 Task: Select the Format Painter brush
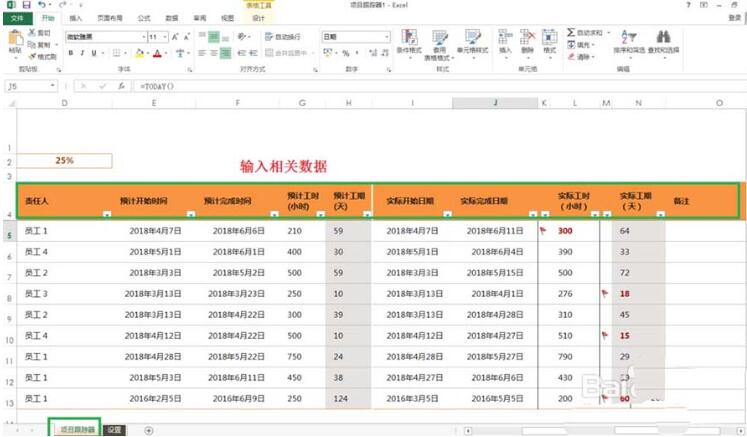[32, 56]
